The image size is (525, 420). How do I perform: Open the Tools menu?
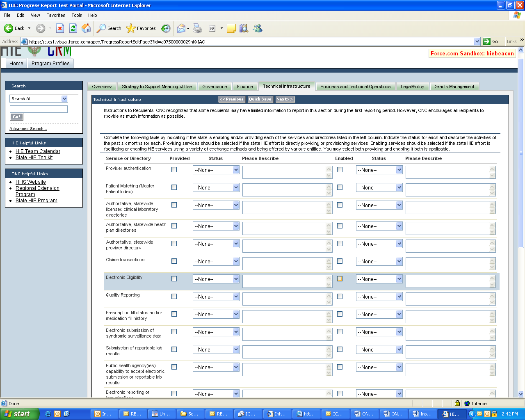76,15
